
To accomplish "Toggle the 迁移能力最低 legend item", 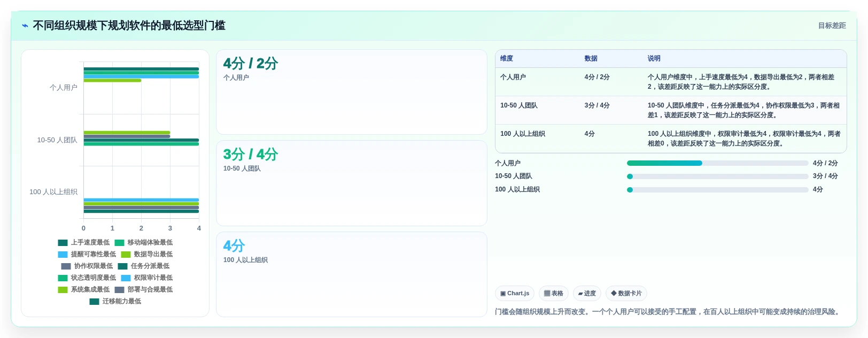I will (x=115, y=302).
